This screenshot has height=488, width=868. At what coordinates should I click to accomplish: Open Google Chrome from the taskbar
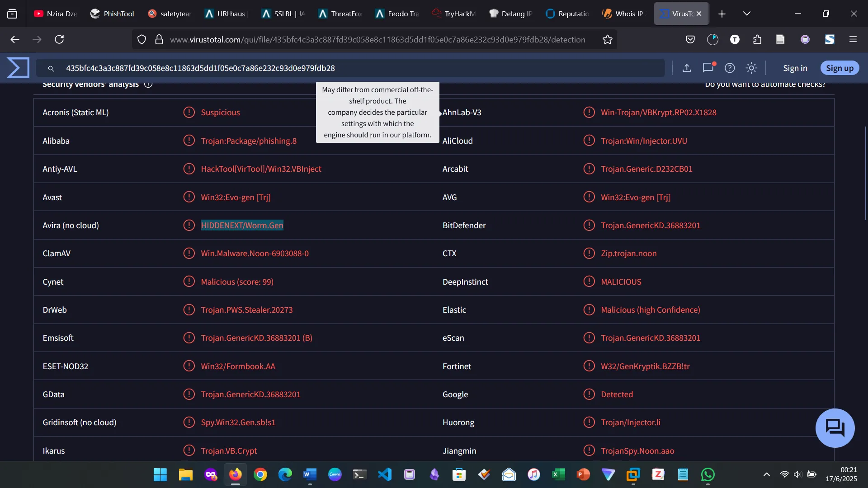pyautogui.click(x=260, y=474)
